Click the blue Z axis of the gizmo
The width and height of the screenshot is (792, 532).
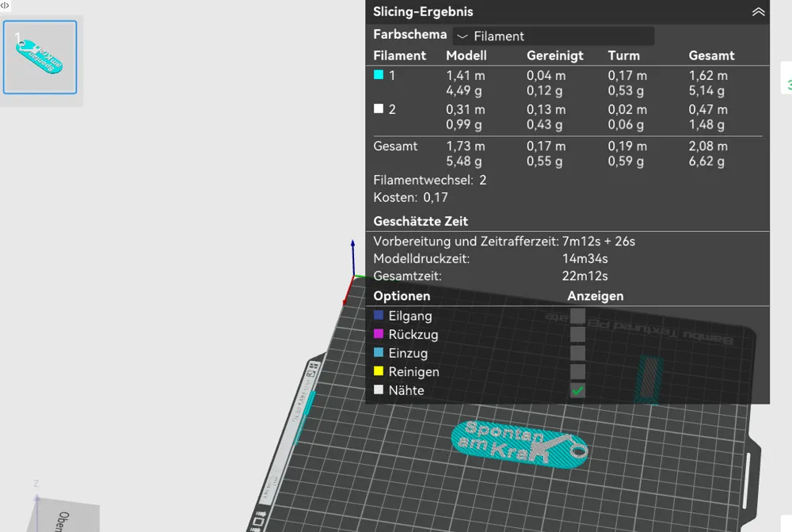tap(352, 253)
